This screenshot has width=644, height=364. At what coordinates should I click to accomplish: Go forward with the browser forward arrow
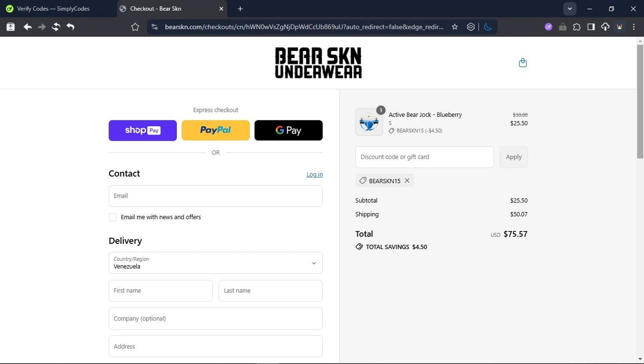(x=42, y=27)
